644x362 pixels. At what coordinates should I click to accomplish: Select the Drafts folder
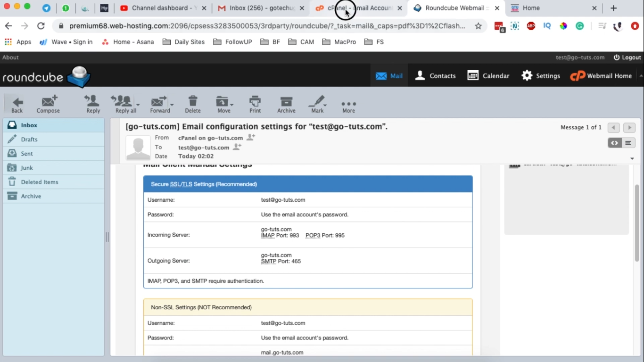54,140
